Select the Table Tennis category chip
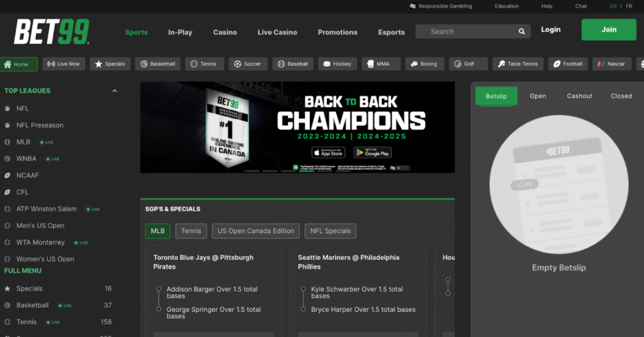Viewport: 644px width, 337px height. 518,64
